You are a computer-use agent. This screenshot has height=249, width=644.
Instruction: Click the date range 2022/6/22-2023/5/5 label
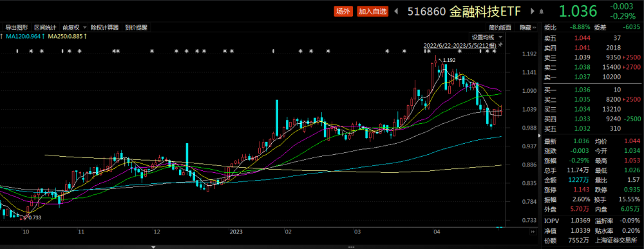coord(460,45)
